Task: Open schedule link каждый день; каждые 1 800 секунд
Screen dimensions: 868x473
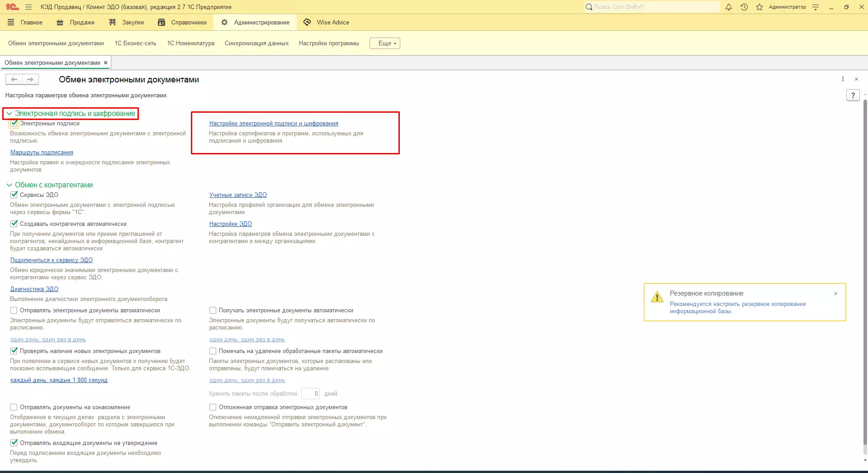Action: [x=59, y=380]
